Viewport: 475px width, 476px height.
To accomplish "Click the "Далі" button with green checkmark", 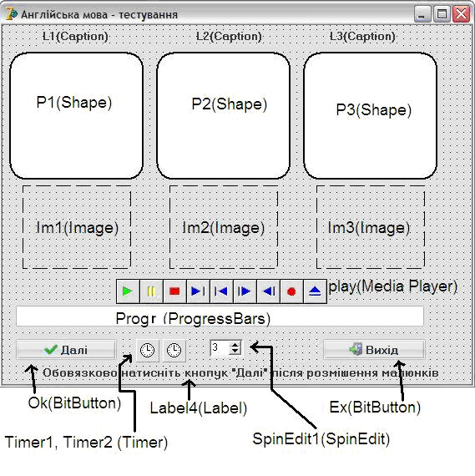I will [x=66, y=350].
